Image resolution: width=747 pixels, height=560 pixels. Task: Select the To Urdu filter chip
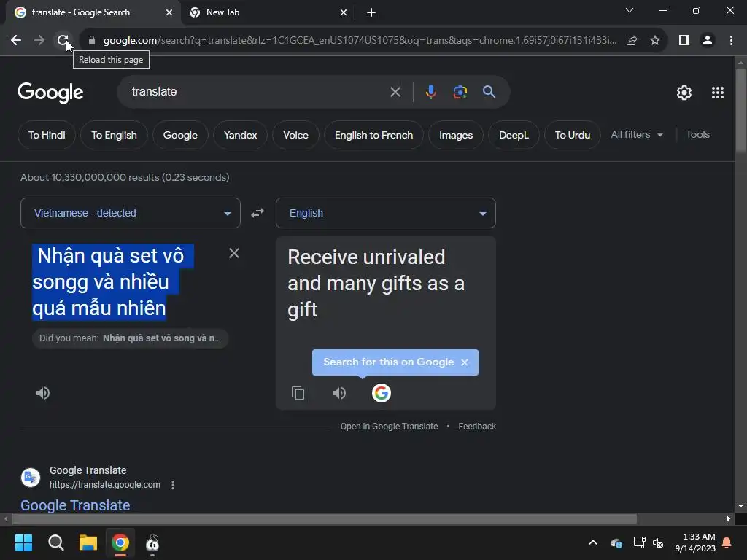tap(572, 135)
